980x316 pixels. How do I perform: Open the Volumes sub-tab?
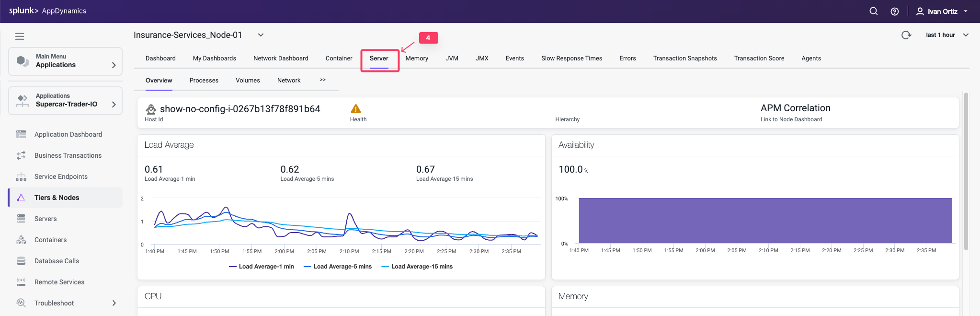coord(248,81)
